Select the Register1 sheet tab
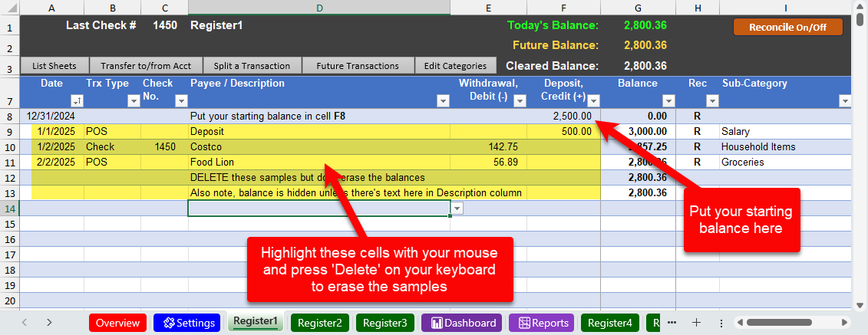 click(x=256, y=322)
